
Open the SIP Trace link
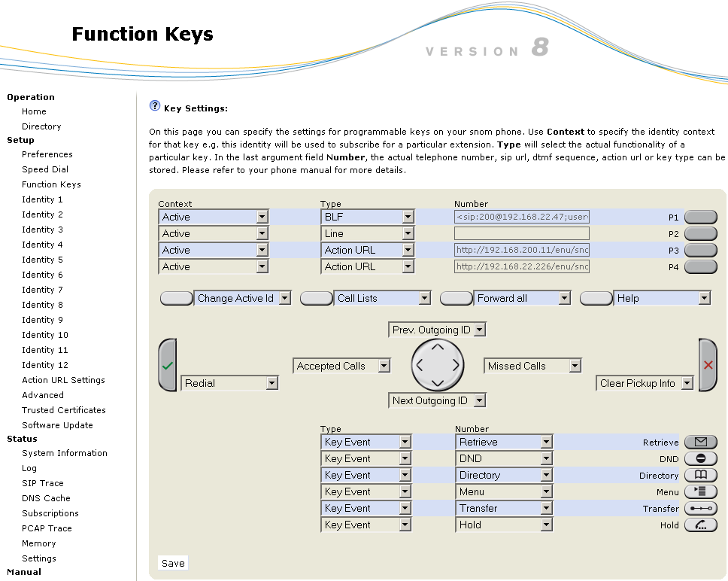click(43, 483)
